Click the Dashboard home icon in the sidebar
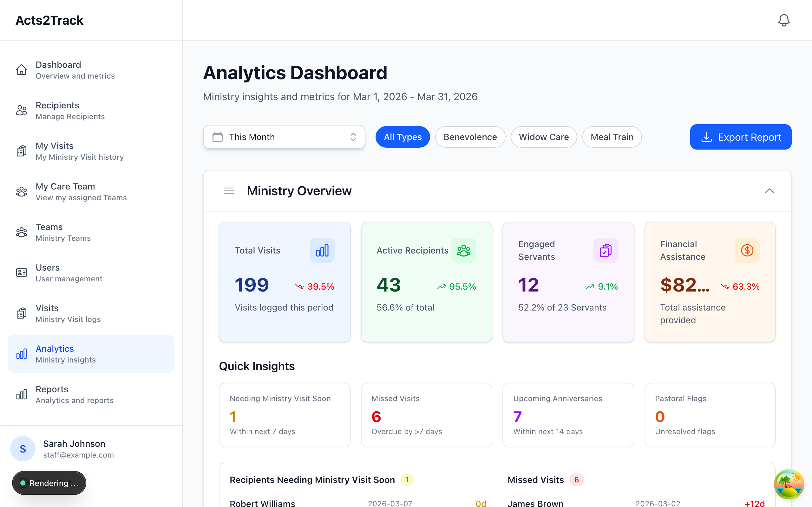The width and height of the screenshot is (812, 507). (x=22, y=70)
